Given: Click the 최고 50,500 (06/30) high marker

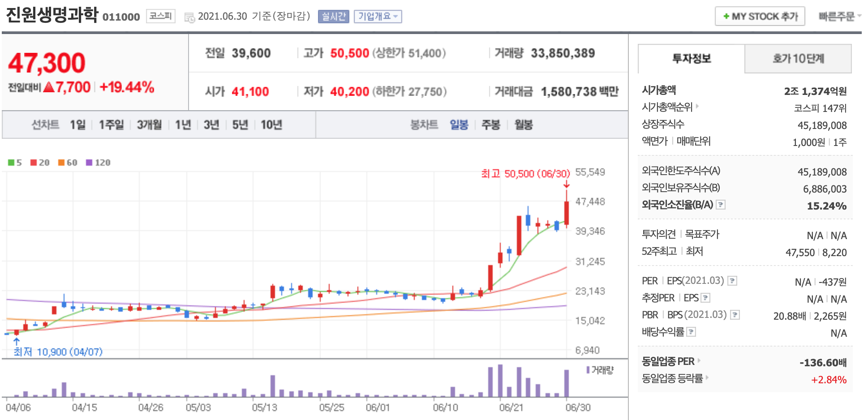Looking at the screenshot, I should click(x=525, y=174).
